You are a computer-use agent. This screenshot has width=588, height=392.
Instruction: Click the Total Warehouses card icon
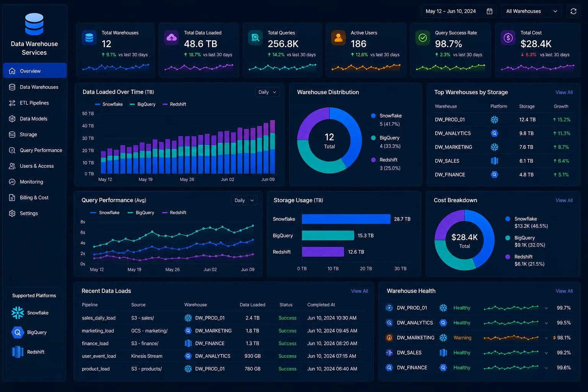[x=89, y=38]
